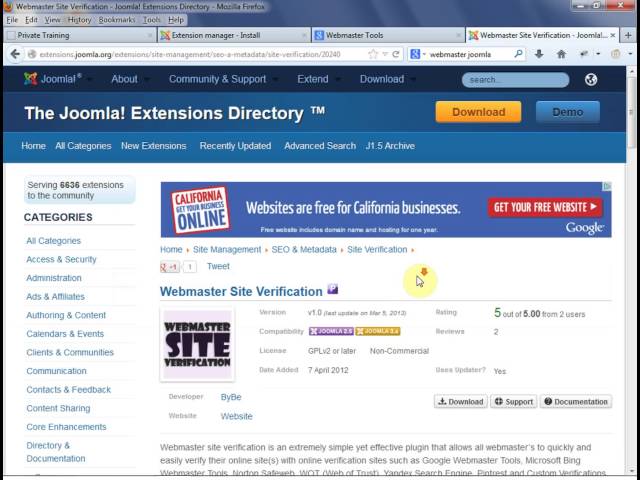Expand the About menu
This screenshot has width=640, height=480.
pyautogui.click(x=130, y=79)
